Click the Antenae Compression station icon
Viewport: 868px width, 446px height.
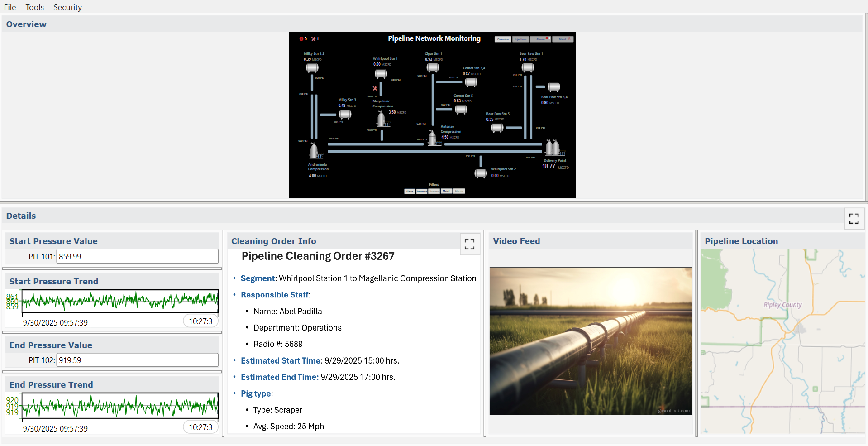433,138
